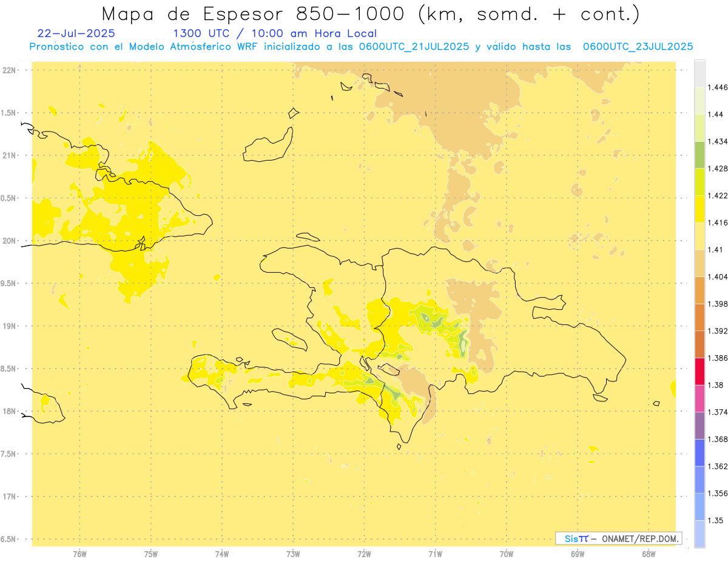Click colorbar value '1.386'
Viewport: 728px width, 562px height.
[718, 358]
